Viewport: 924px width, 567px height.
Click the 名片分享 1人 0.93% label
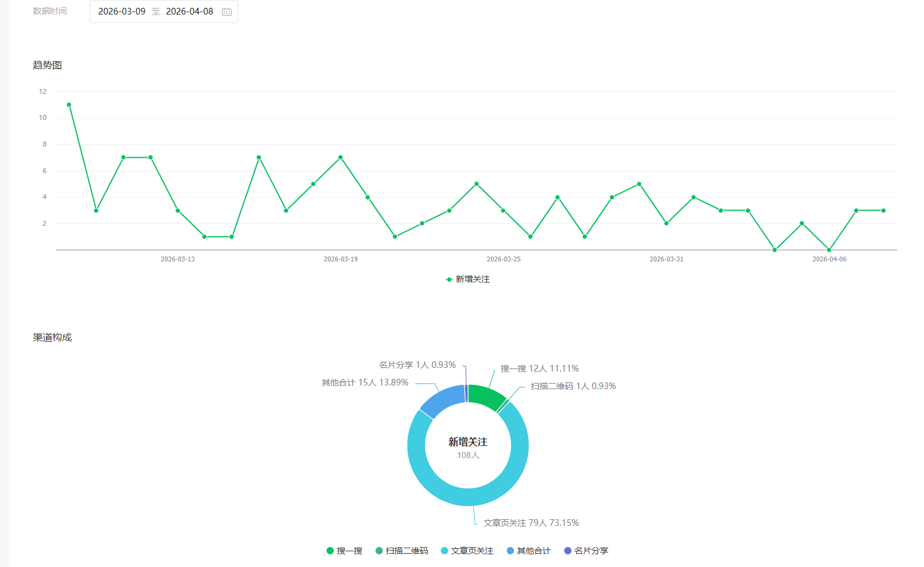(417, 365)
